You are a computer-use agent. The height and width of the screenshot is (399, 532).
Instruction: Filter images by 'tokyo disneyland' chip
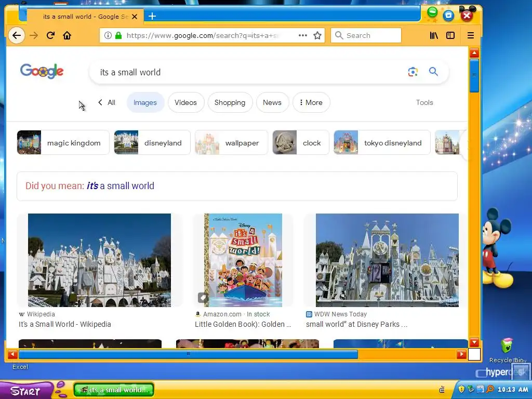(x=382, y=142)
